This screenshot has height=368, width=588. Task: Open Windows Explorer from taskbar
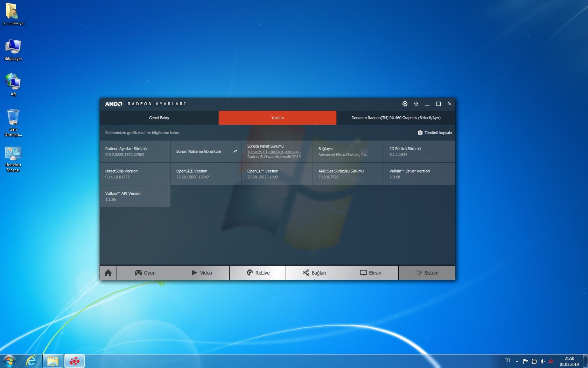tap(53, 361)
